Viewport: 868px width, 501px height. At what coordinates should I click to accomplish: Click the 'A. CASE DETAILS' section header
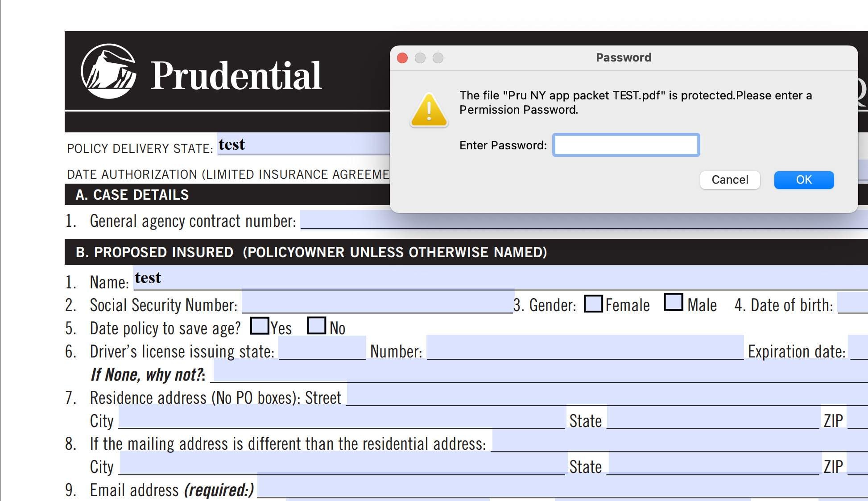point(132,195)
